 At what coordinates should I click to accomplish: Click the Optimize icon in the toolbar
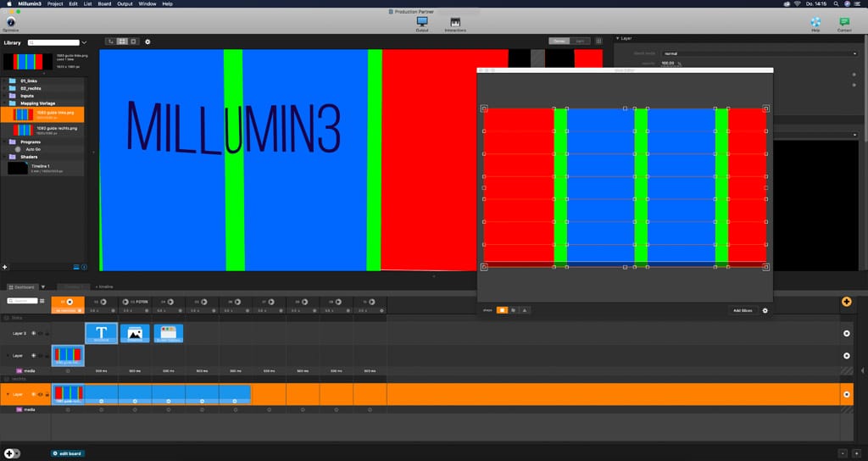(x=11, y=22)
